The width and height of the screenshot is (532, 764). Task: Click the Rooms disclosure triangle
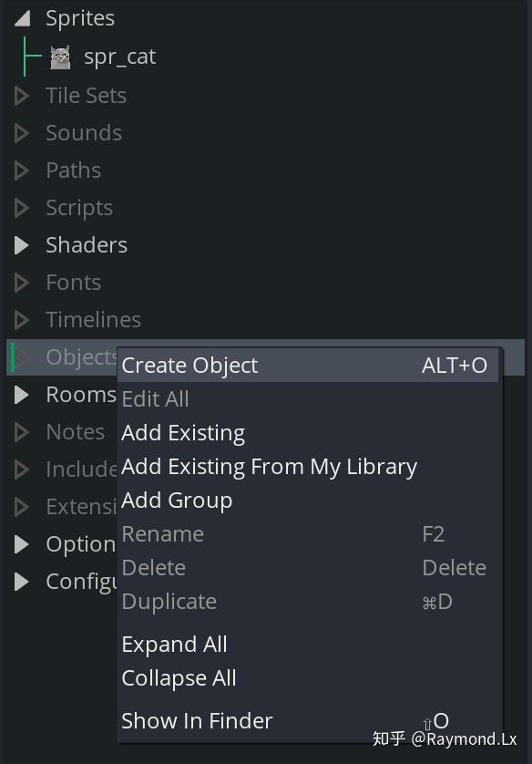20,394
